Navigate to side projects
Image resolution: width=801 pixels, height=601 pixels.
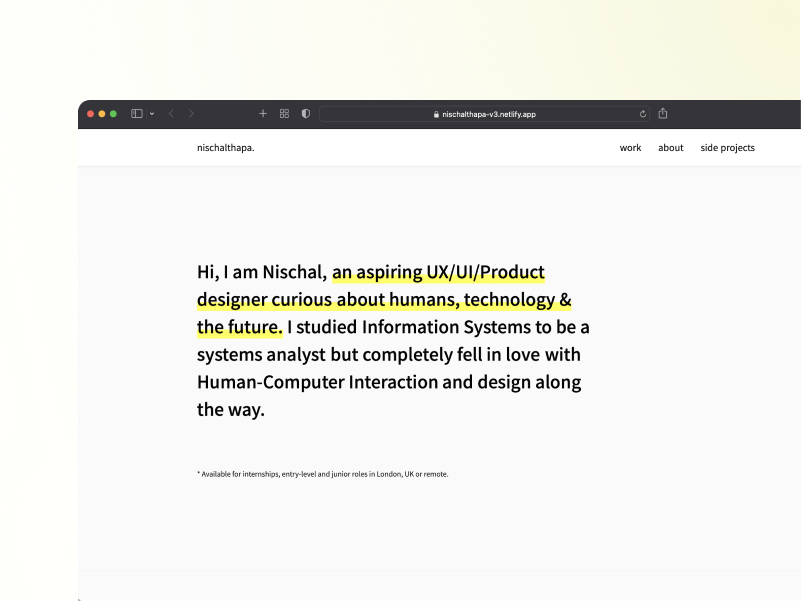click(727, 148)
